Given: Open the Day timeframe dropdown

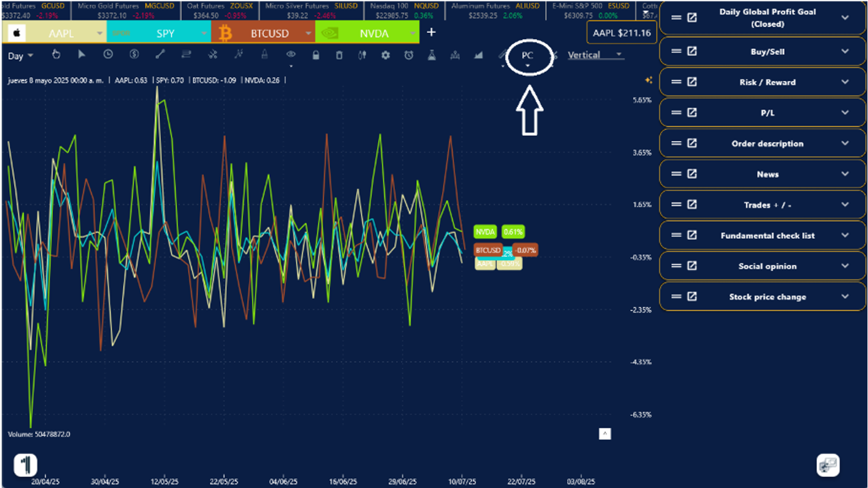Looking at the screenshot, I should (20, 56).
